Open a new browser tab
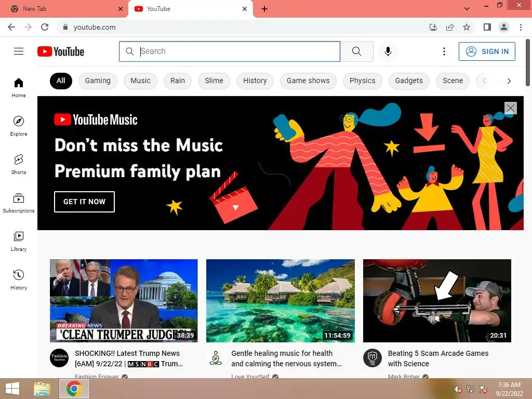Image resolution: width=532 pixels, height=399 pixels. coord(264,9)
